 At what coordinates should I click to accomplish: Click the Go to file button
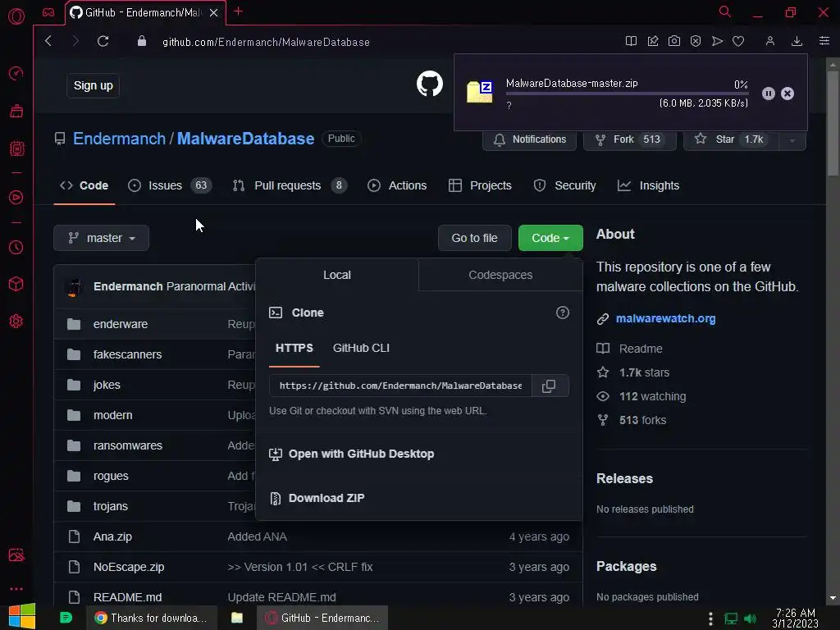coord(474,238)
